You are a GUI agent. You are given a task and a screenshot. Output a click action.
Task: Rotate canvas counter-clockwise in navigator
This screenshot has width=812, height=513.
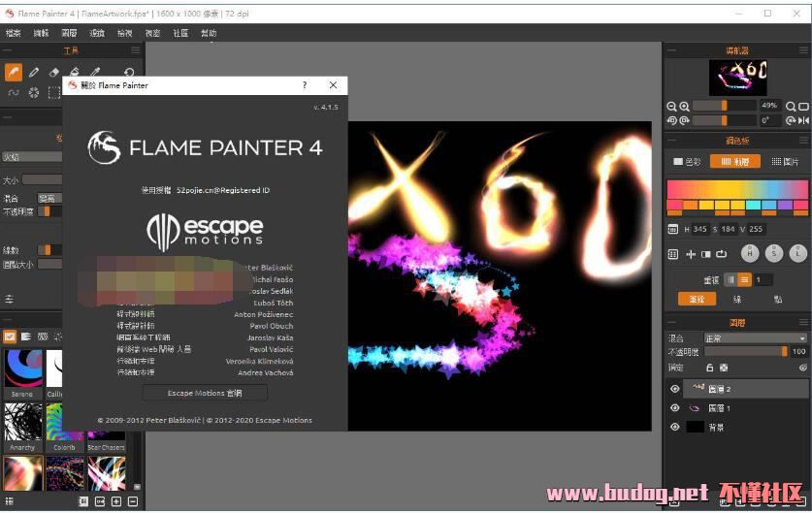point(671,120)
